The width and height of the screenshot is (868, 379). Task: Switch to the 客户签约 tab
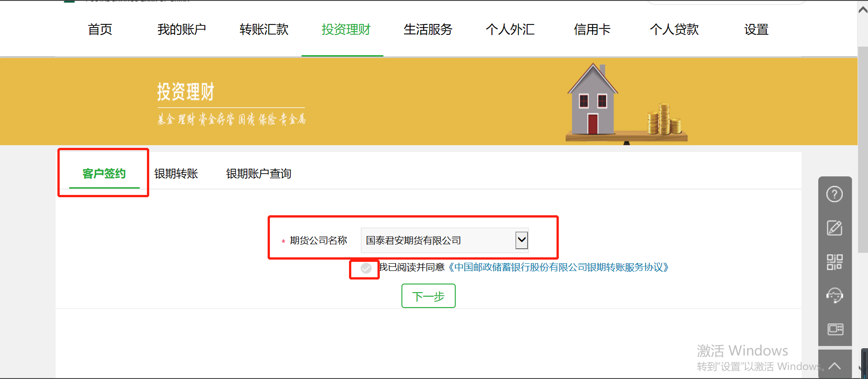(x=104, y=174)
